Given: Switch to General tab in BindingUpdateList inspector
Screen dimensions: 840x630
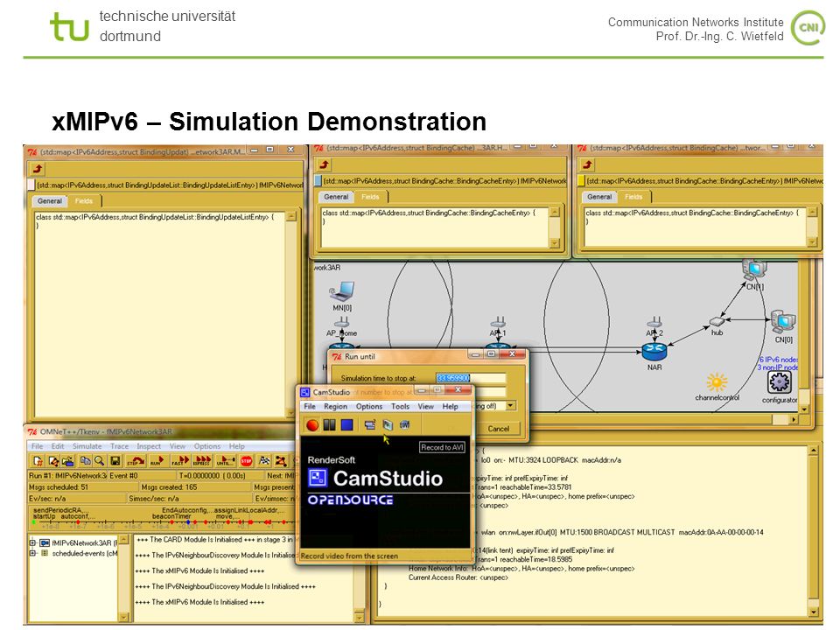Looking at the screenshot, I should pyautogui.click(x=49, y=201).
